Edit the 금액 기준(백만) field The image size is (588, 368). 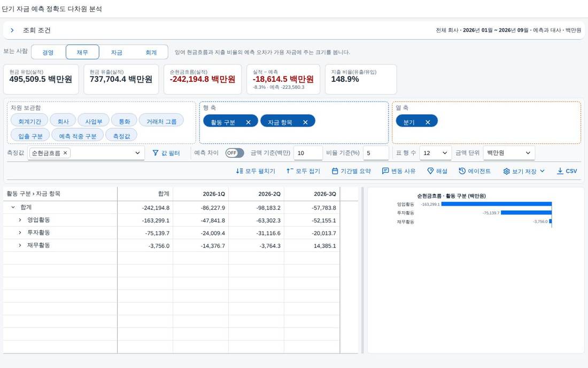(x=308, y=153)
